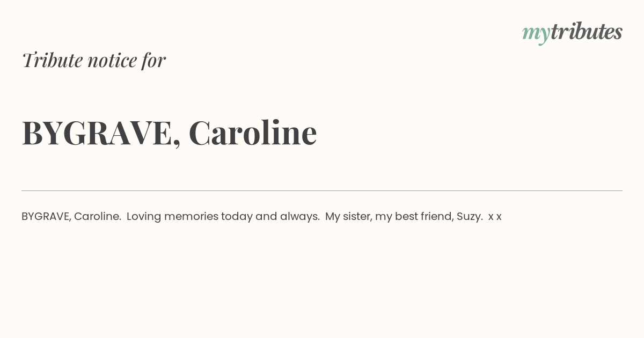Viewport: 644px width, 338px height.
Task: Click "Caroline" in the large title
Action: [x=253, y=132]
